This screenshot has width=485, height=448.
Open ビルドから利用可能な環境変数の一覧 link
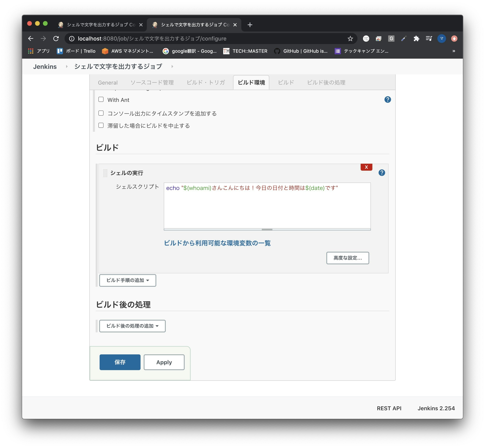coord(217,243)
